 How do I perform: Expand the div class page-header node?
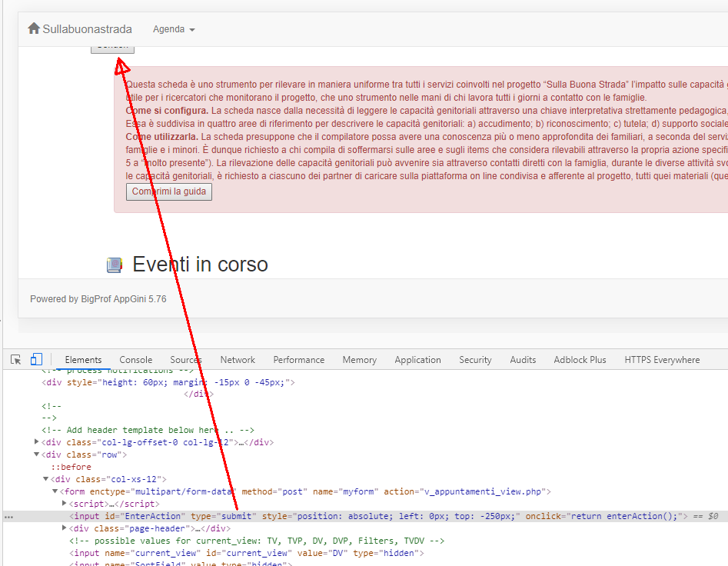click(65, 528)
